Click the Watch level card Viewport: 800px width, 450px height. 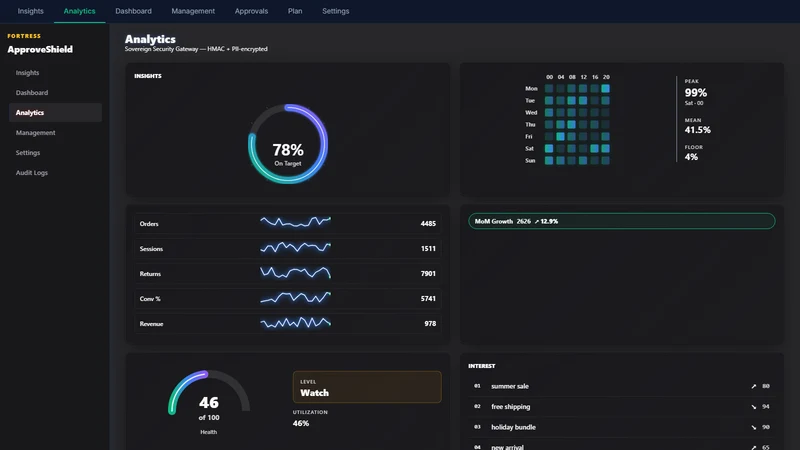367,387
